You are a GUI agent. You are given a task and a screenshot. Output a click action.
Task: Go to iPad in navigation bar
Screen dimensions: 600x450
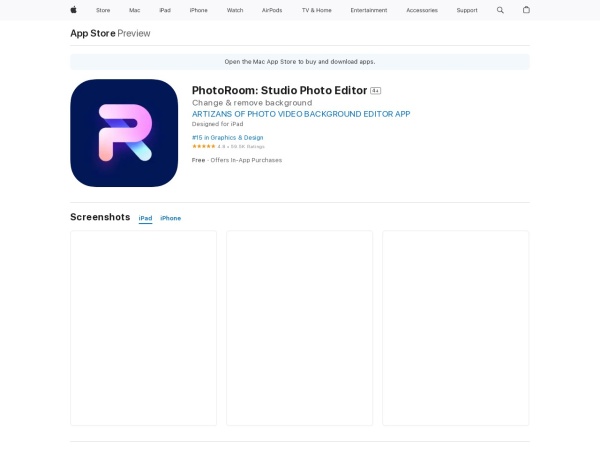click(x=164, y=10)
